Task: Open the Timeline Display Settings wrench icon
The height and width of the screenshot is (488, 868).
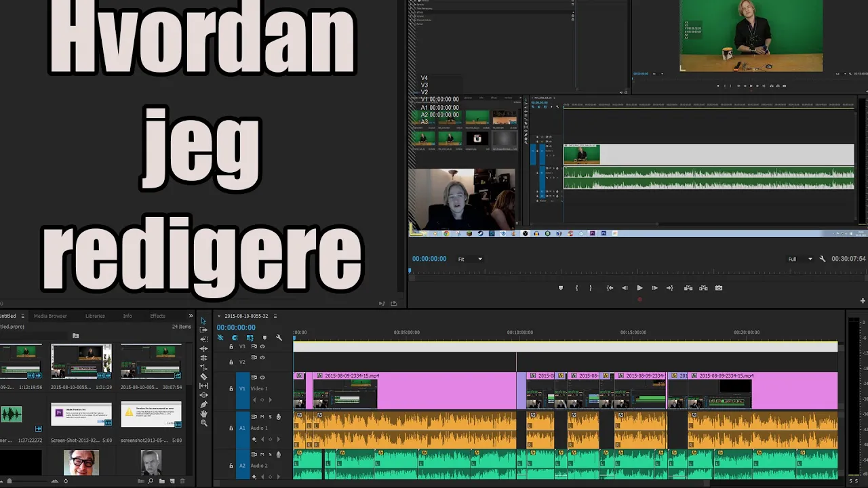Action: (x=279, y=338)
